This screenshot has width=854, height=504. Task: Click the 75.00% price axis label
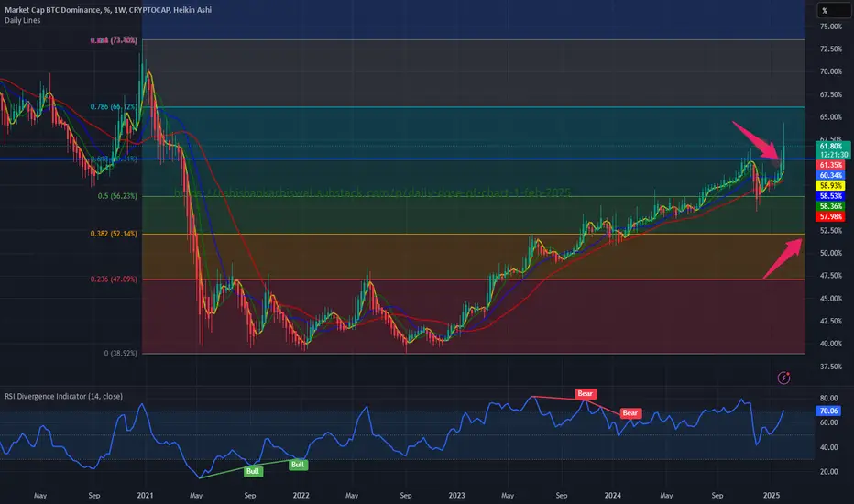point(831,27)
